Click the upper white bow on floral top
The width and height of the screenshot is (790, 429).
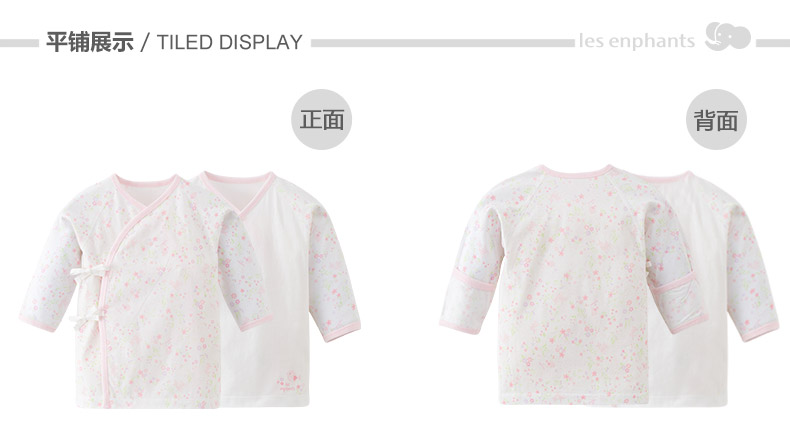coord(89,271)
